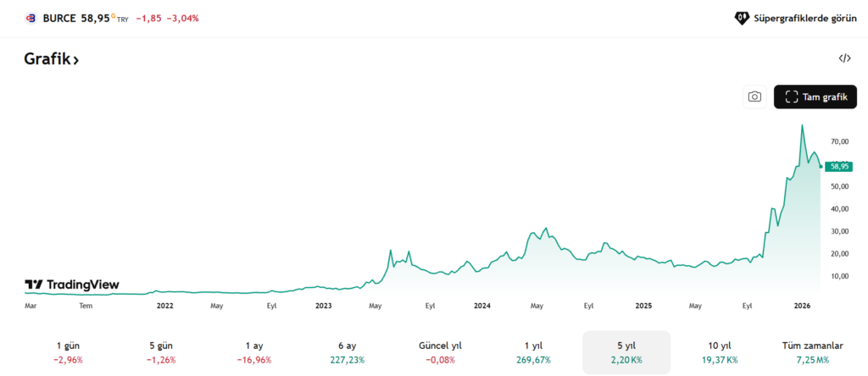Click the 2024 marker on time axis
868x376 pixels.
pyautogui.click(x=482, y=305)
